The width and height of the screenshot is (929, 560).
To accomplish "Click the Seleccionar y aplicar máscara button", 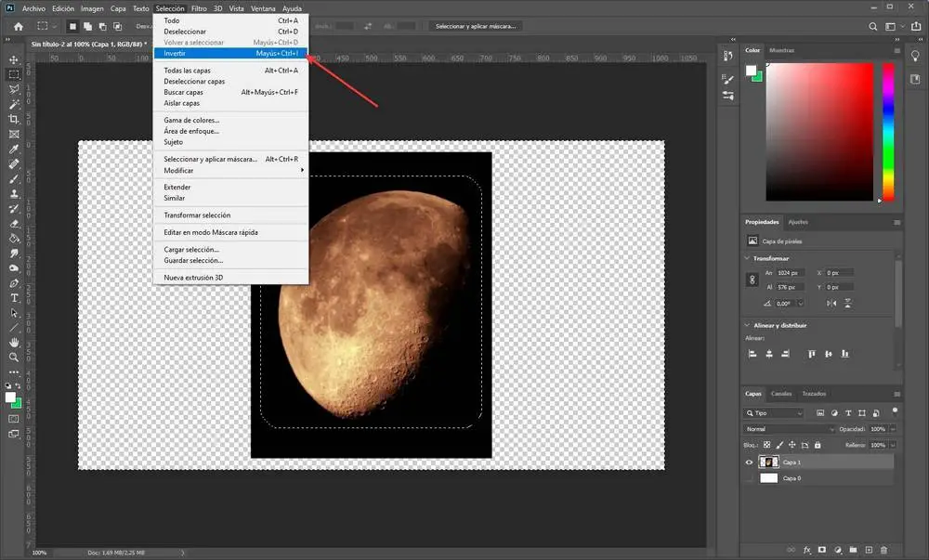I will 477,26.
